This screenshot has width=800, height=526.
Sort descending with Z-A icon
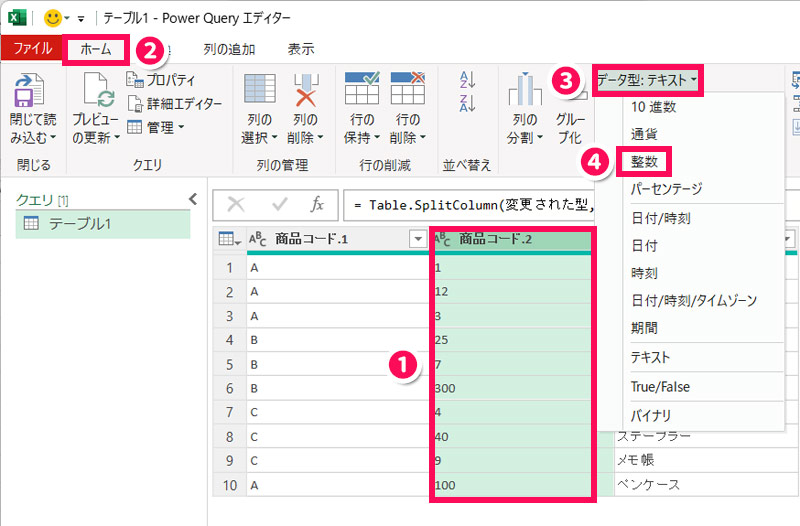point(468,103)
